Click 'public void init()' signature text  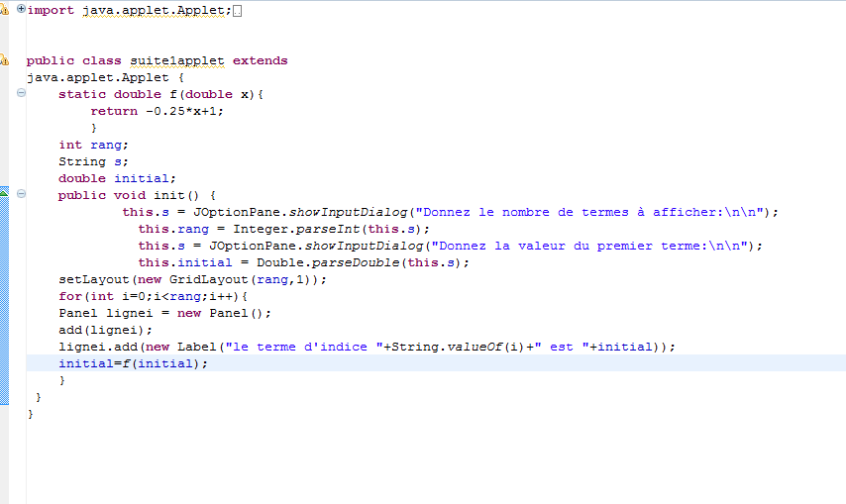129,195
